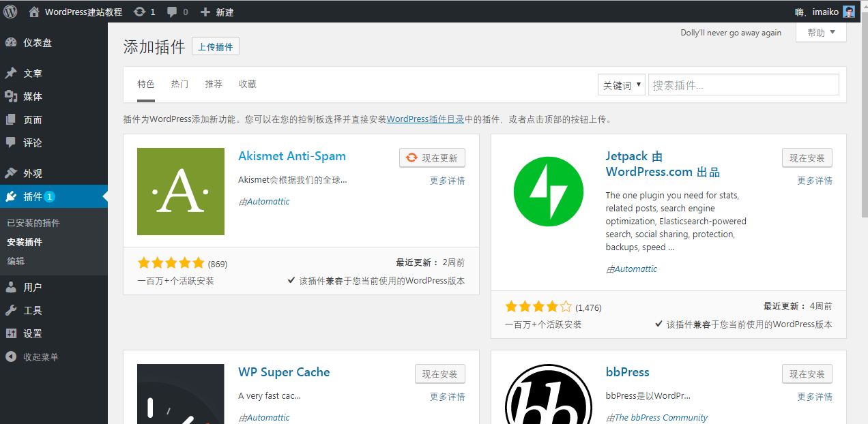Viewport: 868px width, 424px height.
Task: Open the WP Super Cache title link
Action: (284, 372)
